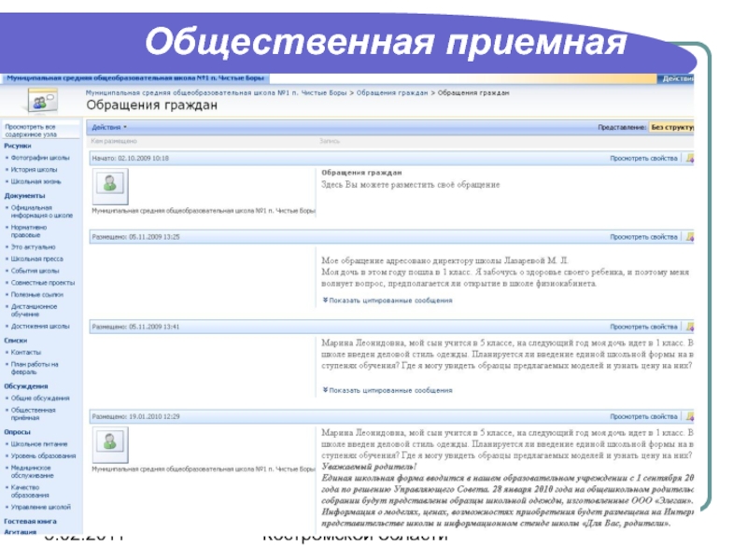
Task: Click the reply icon in the 05.11.2009 13:25 row
Action: [x=690, y=237]
